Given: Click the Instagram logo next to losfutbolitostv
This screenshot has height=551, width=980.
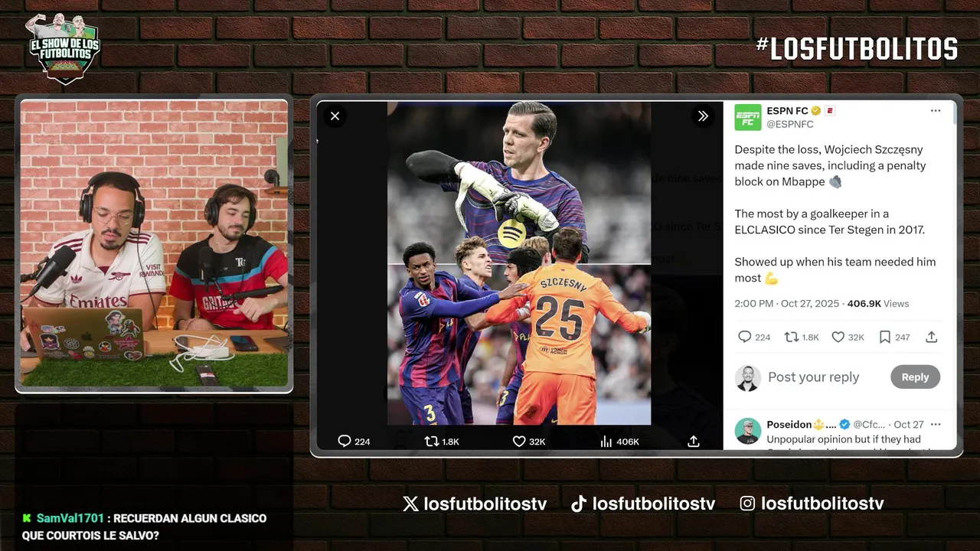Looking at the screenshot, I should pyautogui.click(x=748, y=504).
